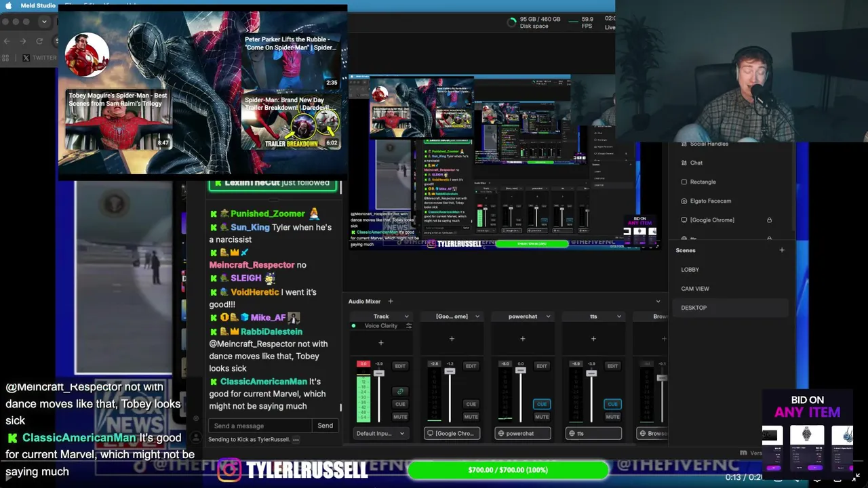Click the powerchat channel volume fader

coord(520,370)
